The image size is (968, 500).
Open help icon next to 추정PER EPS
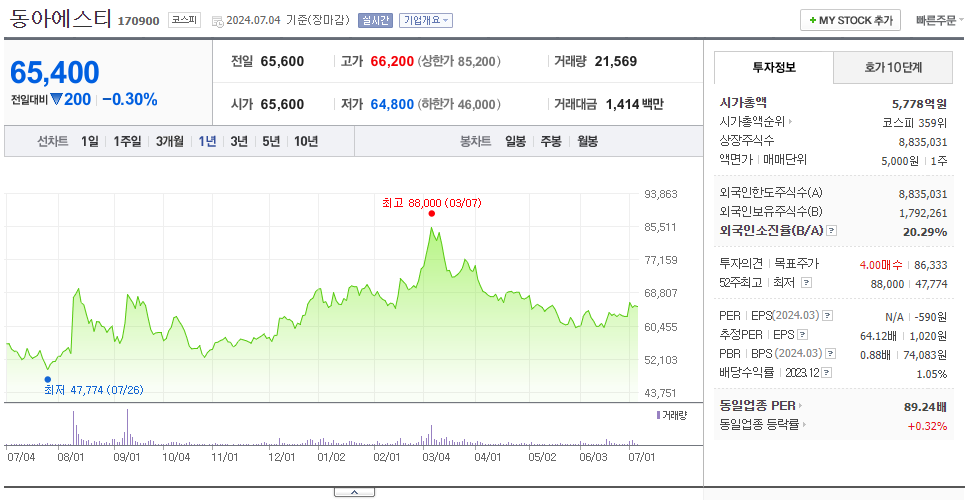[803, 335]
